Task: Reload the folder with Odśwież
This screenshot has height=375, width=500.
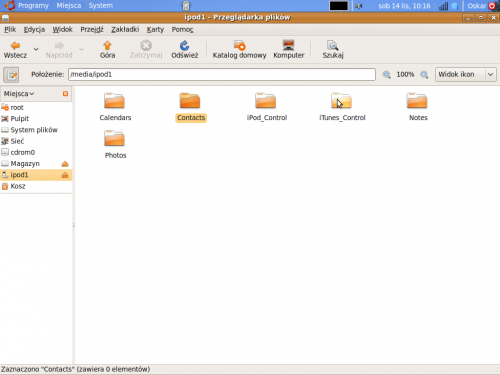Action: pos(185,50)
